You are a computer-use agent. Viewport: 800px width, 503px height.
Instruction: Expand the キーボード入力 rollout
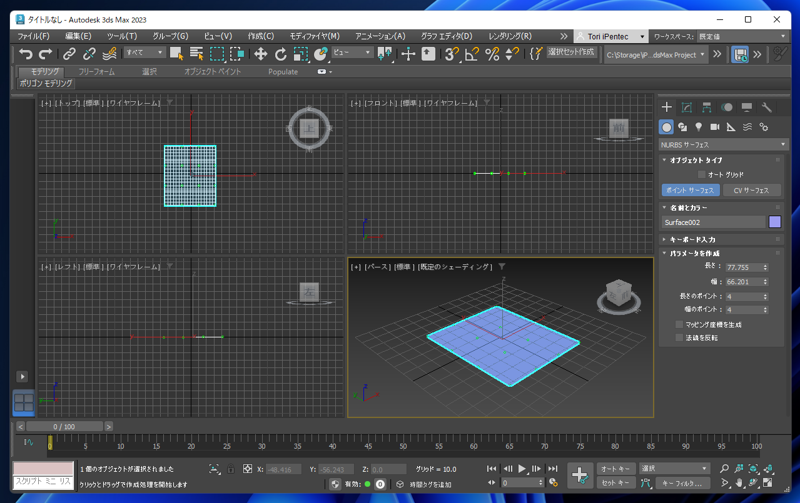point(692,239)
